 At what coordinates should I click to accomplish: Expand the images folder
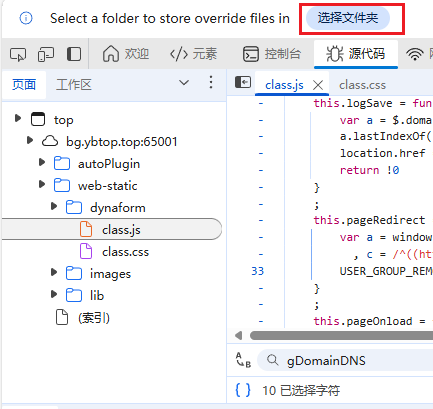[54, 272]
